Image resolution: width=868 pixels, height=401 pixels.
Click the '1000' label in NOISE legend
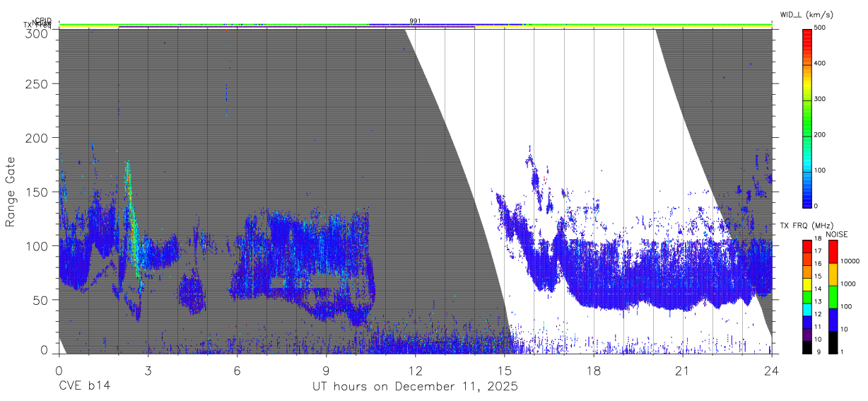[848, 284]
